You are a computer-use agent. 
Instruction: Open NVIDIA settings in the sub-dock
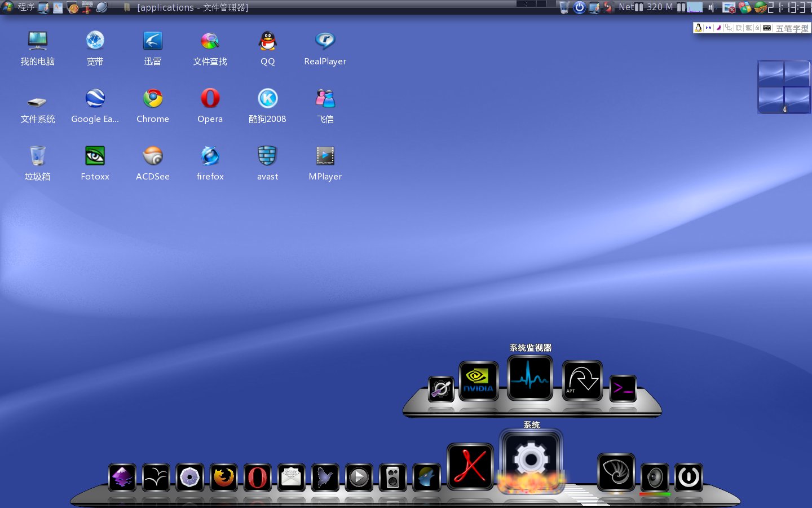click(x=479, y=382)
